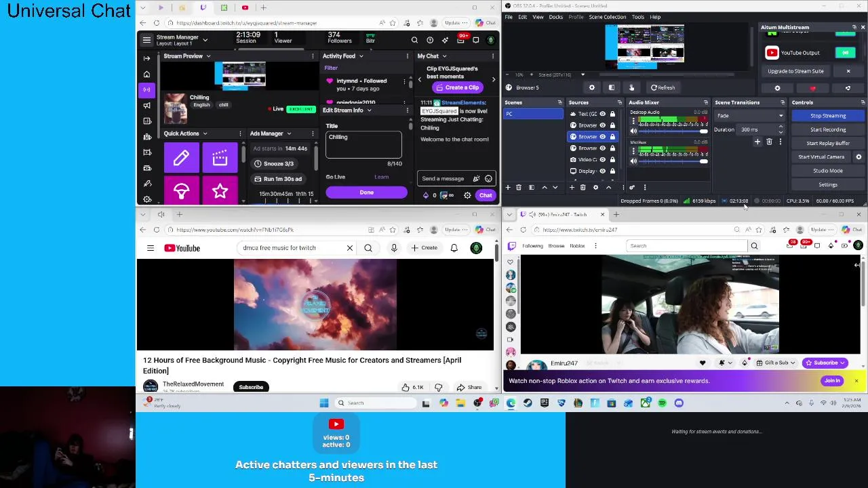
Task: Open the search icon in Twitch dashboard header
Action: 414,41
